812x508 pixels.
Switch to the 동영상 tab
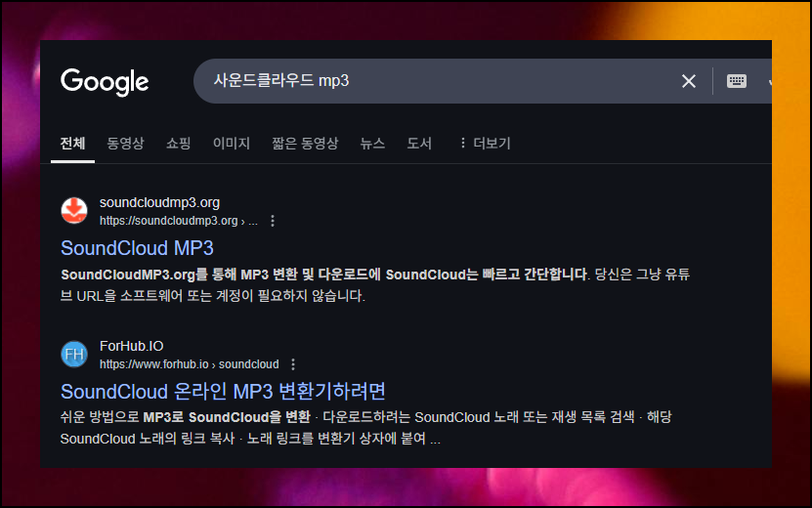click(x=125, y=144)
